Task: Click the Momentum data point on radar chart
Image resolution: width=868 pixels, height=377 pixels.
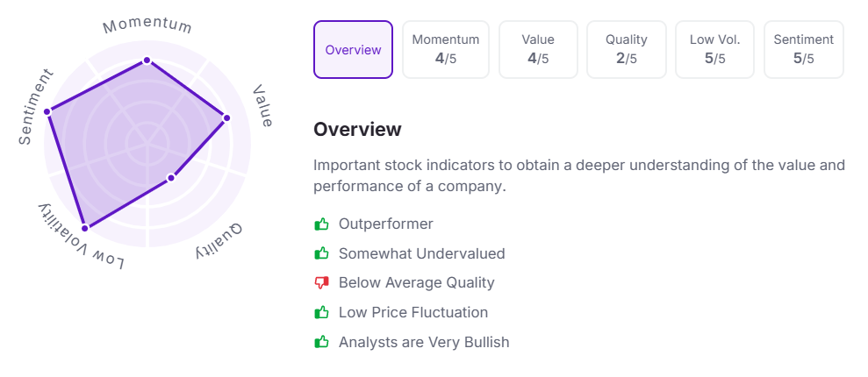Action: click(147, 60)
